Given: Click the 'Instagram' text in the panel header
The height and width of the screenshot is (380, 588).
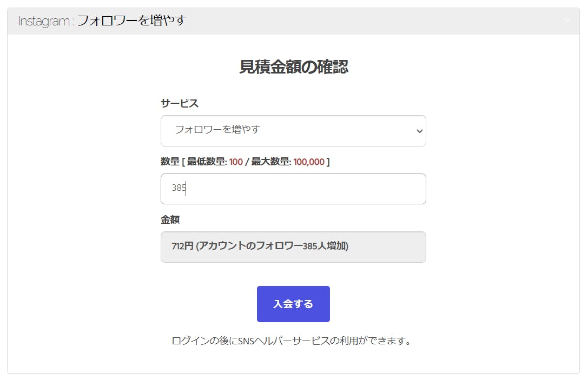Looking at the screenshot, I should 44,21.
